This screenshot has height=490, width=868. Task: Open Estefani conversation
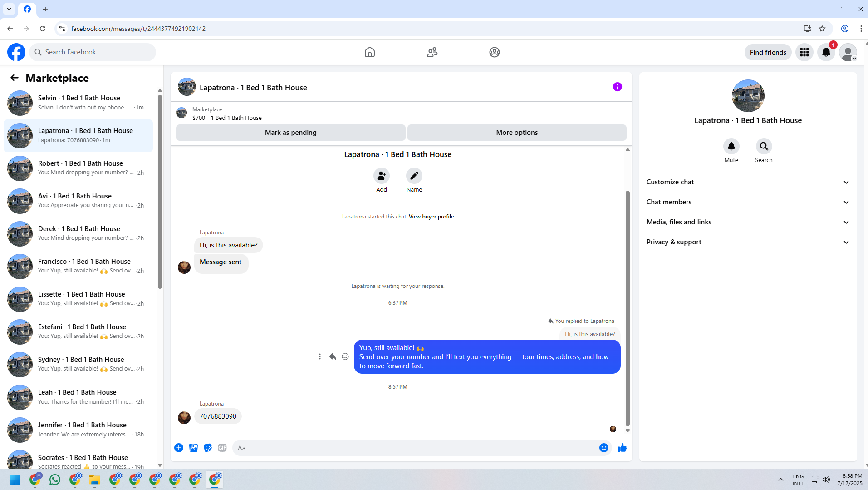[x=78, y=332]
